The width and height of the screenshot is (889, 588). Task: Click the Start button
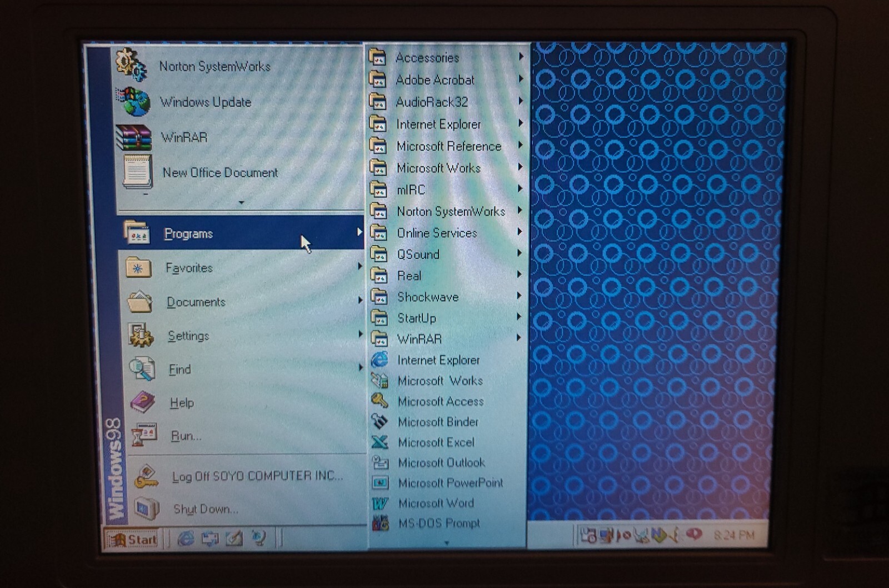[x=132, y=539]
